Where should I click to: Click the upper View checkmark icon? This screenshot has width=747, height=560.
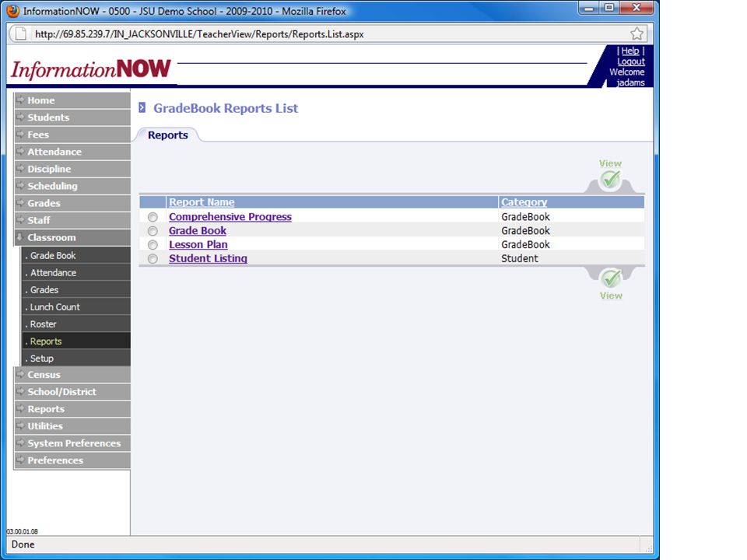(x=610, y=180)
